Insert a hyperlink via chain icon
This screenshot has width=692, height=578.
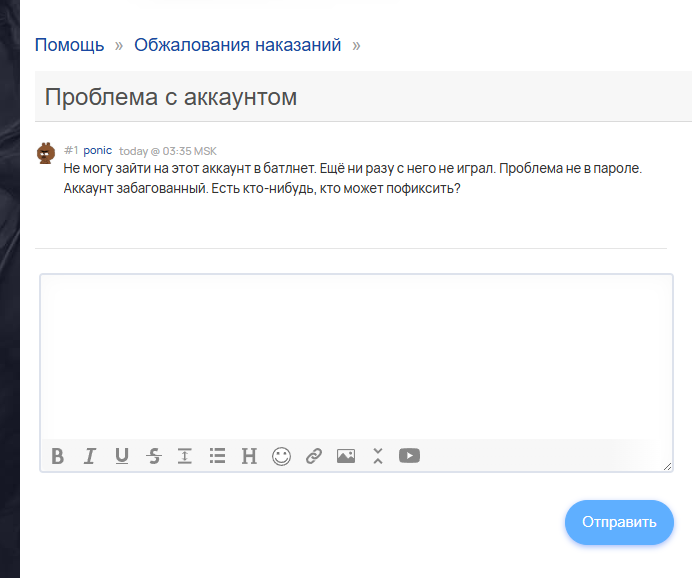(x=314, y=456)
